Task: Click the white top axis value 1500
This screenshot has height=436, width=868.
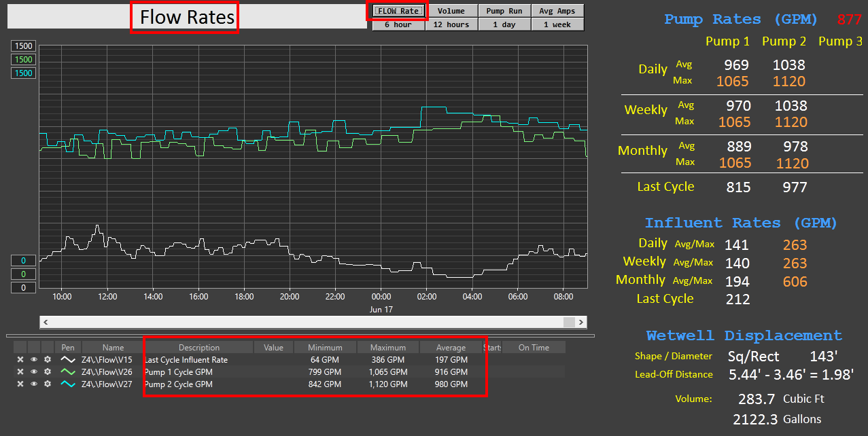Action: pos(24,46)
